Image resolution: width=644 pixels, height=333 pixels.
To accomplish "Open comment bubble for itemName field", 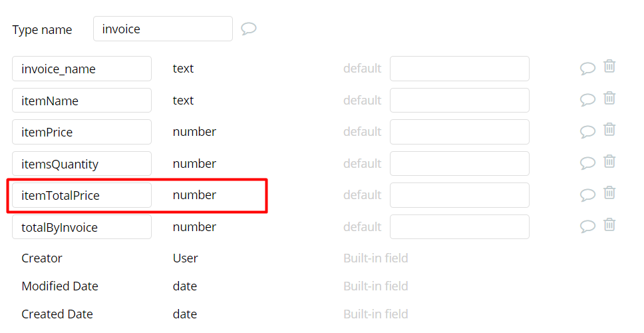I will coord(587,100).
